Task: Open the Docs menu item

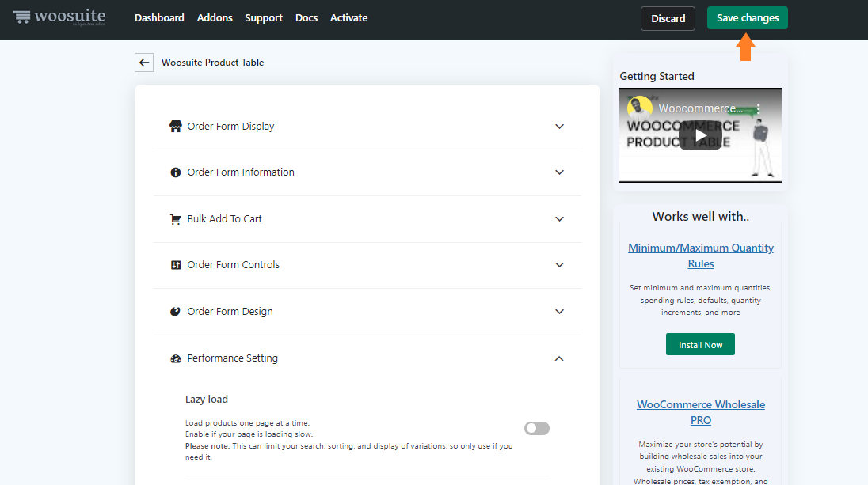Action: point(306,17)
